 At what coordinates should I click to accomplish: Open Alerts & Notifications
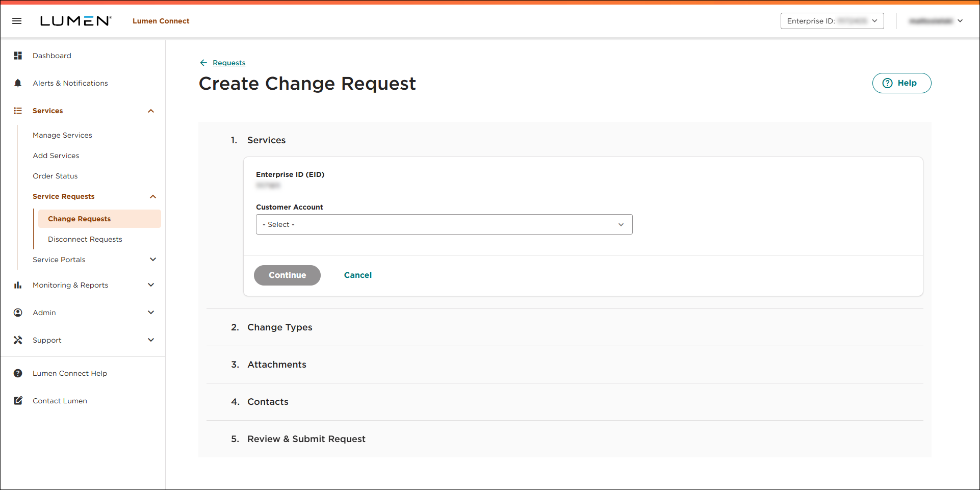[70, 83]
